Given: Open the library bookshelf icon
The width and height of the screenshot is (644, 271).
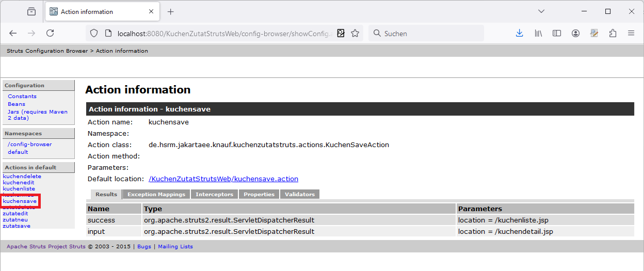Looking at the screenshot, I should click(538, 33).
